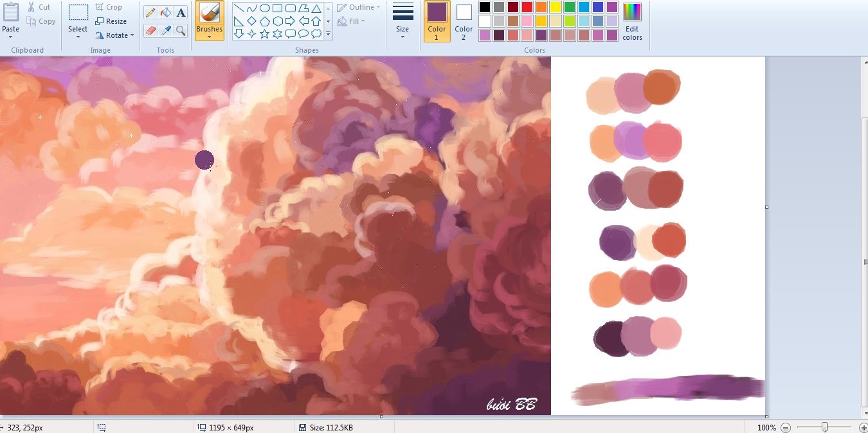
Task: Choose the Right triangle shape
Action: pos(239,21)
